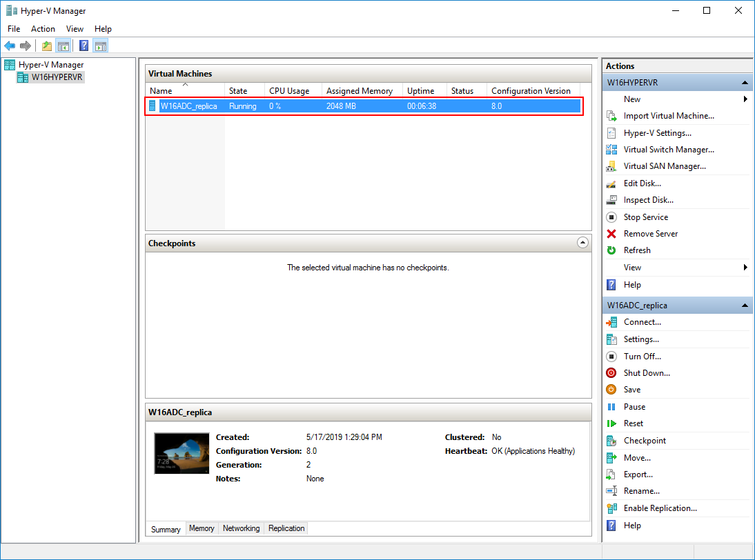Click the Enable Replication... action
This screenshot has height=560, width=755.
click(x=660, y=508)
